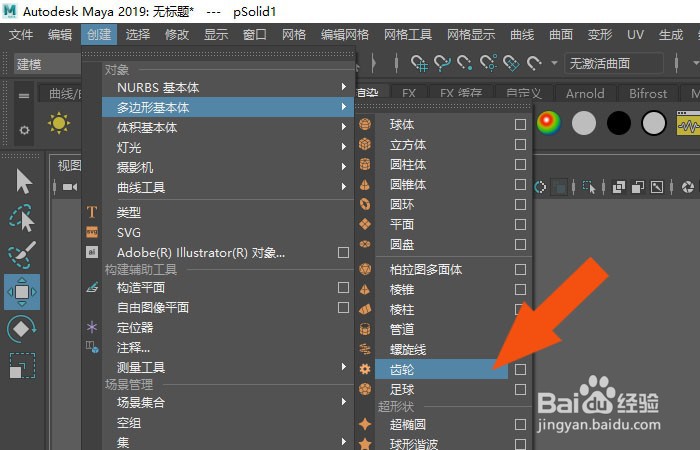The height and width of the screenshot is (450, 700).
Task: Click the pipe icon next to 管道
Action: point(365,329)
